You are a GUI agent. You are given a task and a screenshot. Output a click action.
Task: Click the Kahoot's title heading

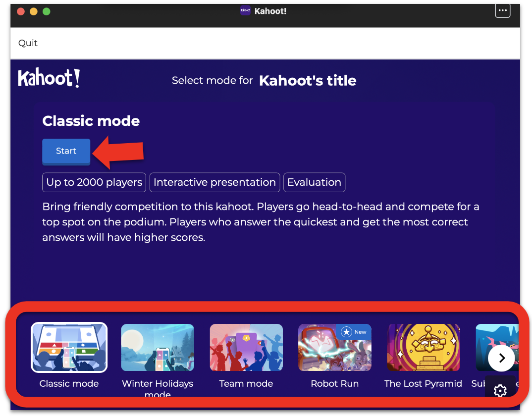(x=308, y=81)
